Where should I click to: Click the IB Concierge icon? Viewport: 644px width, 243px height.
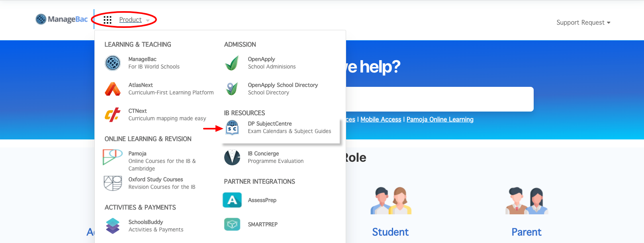tap(232, 157)
